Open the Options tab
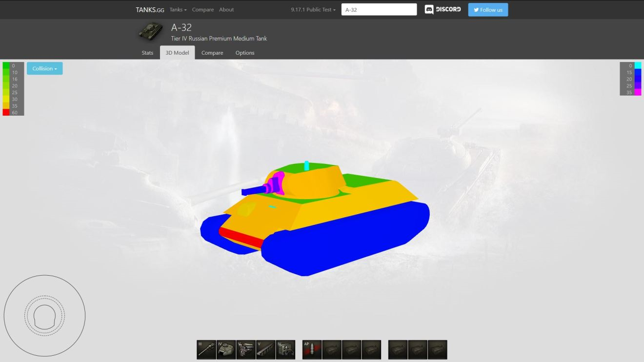This screenshot has height=362, width=644. tap(245, 53)
